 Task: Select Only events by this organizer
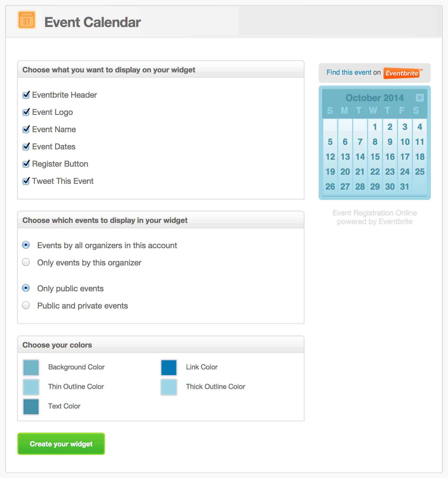[x=26, y=262]
